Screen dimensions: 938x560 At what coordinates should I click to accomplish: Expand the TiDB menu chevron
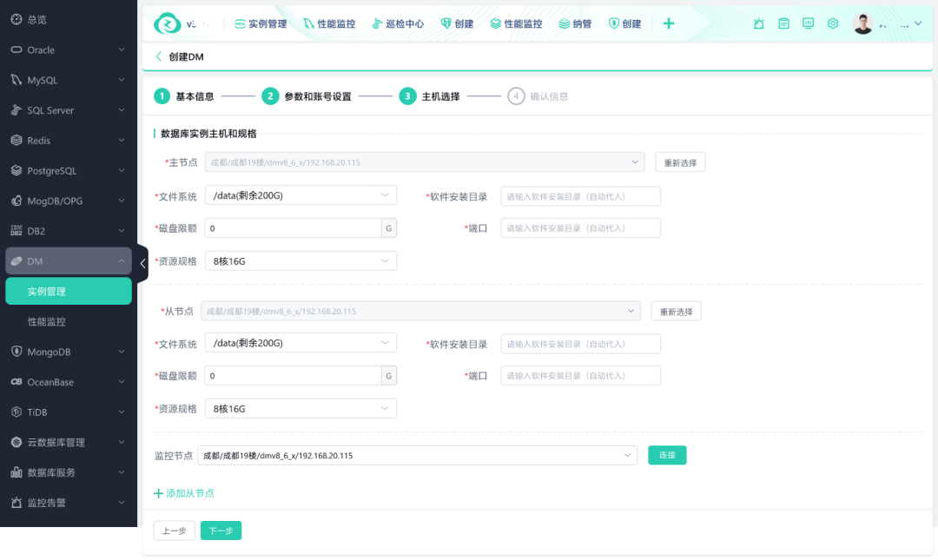click(122, 412)
